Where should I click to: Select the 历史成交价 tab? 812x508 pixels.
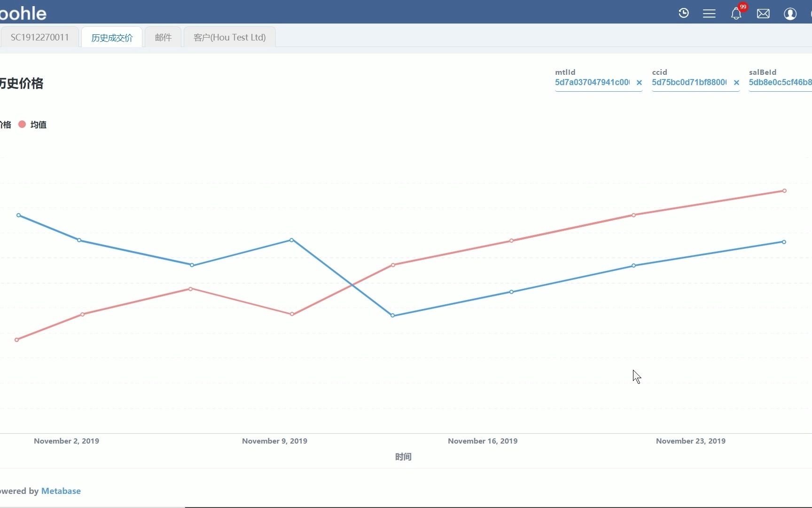[112, 38]
